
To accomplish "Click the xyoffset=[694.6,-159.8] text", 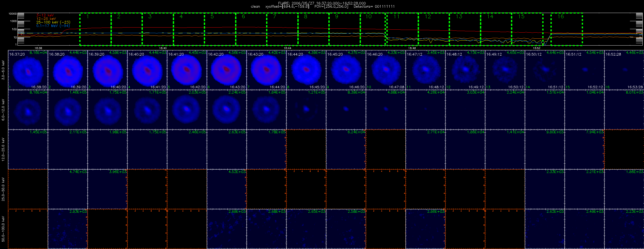I will 287,6.
